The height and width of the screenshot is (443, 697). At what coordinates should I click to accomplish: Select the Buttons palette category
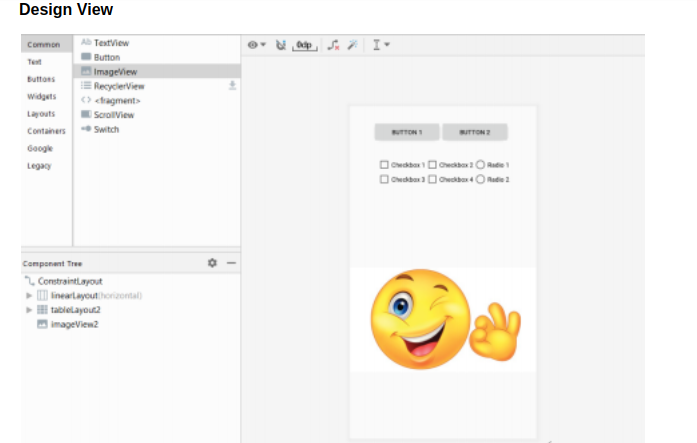click(41, 79)
